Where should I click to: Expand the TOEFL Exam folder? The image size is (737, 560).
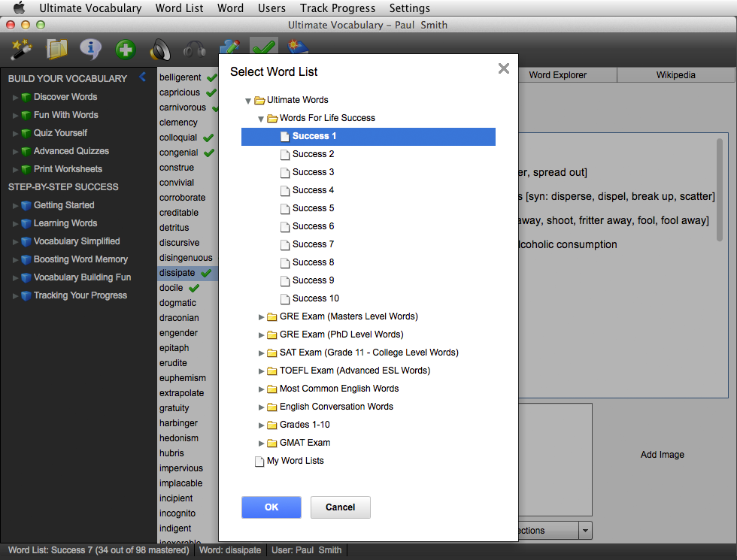tap(261, 371)
